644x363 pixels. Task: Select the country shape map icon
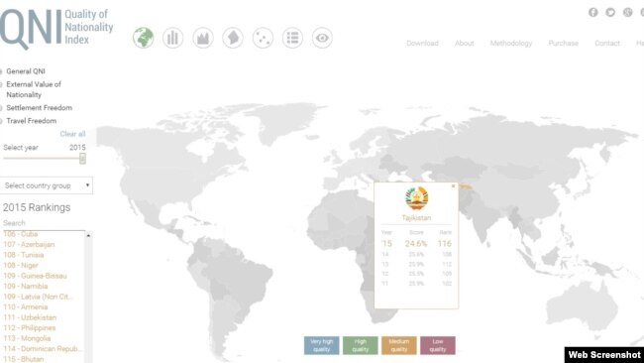click(x=233, y=38)
